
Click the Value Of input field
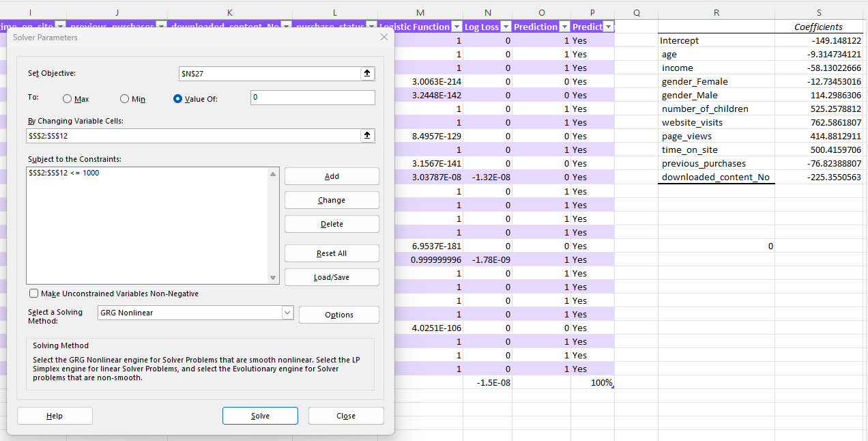pyautogui.click(x=313, y=98)
